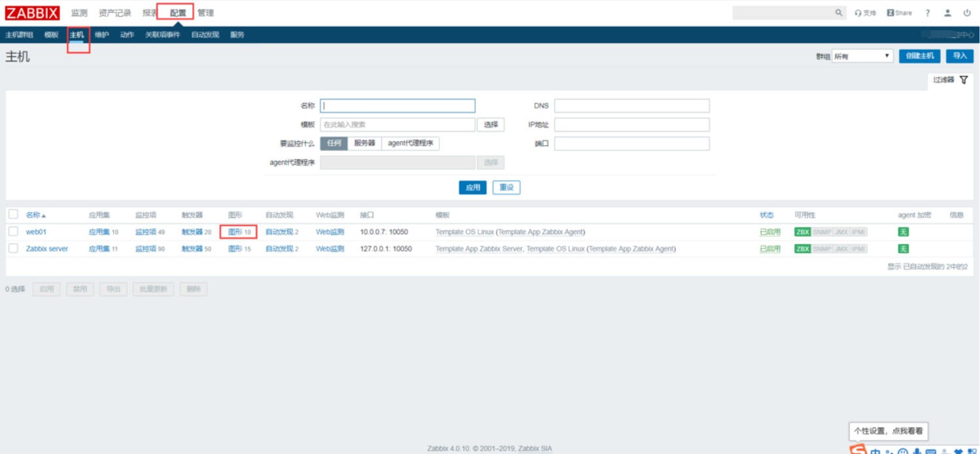Click the web01 SNMP badge
This screenshot has height=454, width=980.
click(x=822, y=232)
